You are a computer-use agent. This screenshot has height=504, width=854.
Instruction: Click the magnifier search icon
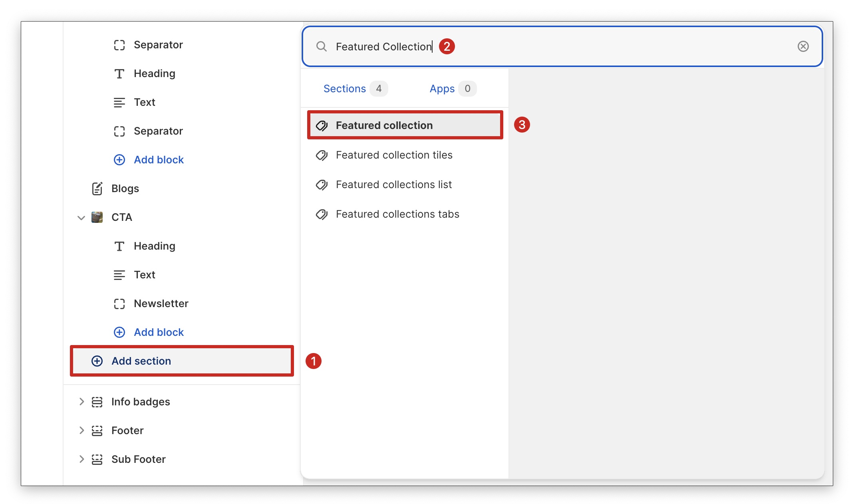click(x=321, y=46)
